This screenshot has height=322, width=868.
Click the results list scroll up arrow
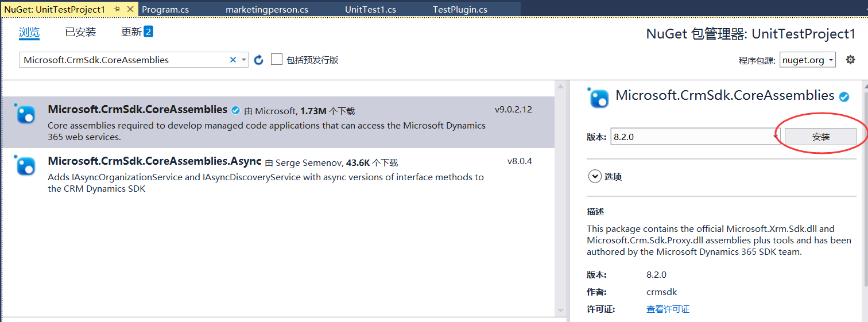point(561,86)
